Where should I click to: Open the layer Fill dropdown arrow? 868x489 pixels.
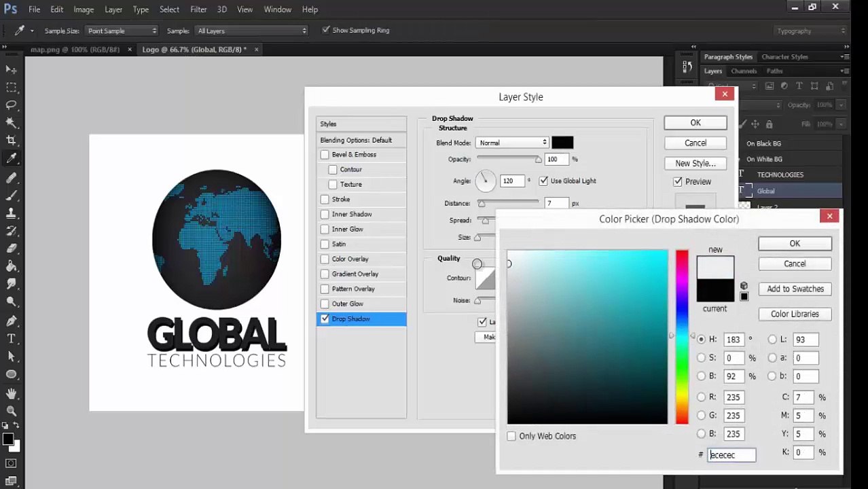[x=841, y=124]
